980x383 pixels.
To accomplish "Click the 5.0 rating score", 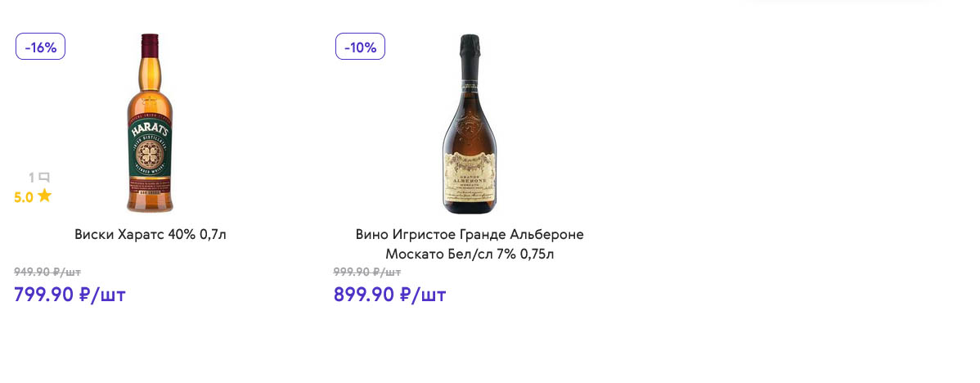I will [x=23, y=197].
